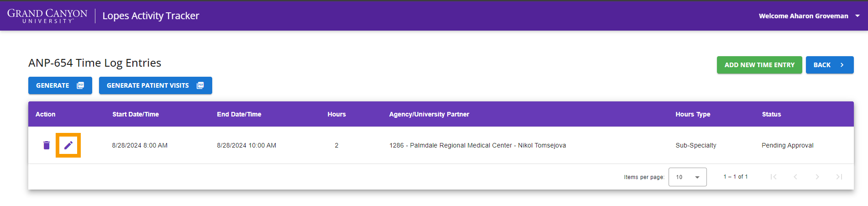Screen dimensions: 868x206
Task: Go to the previous page of entries
Action: pos(795,177)
